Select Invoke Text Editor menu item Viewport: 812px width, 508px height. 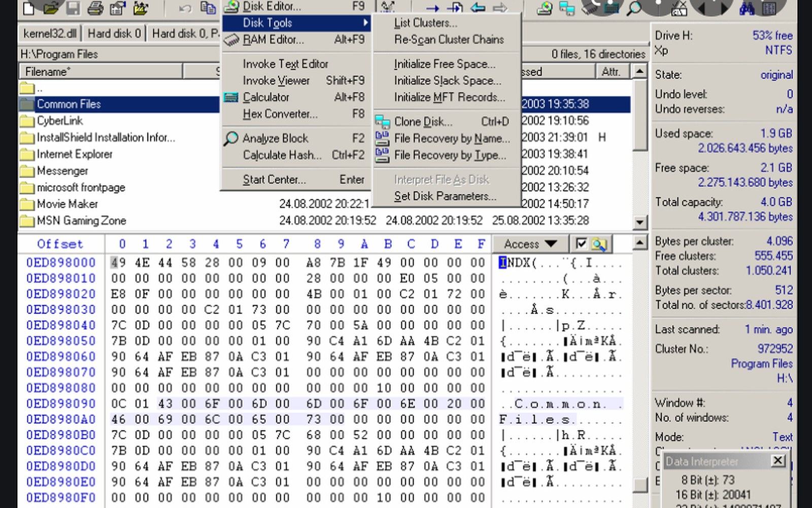click(296, 64)
